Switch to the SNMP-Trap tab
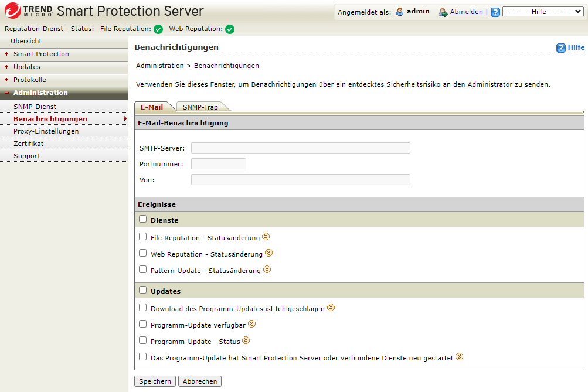This screenshot has height=392, width=588. click(x=200, y=107)
